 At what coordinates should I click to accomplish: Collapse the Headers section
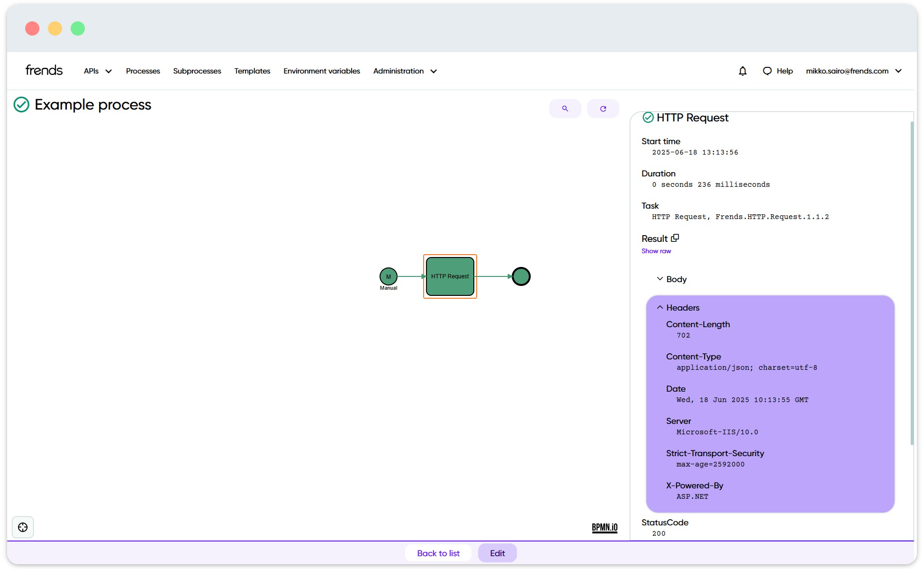click(x=678, y=308)
